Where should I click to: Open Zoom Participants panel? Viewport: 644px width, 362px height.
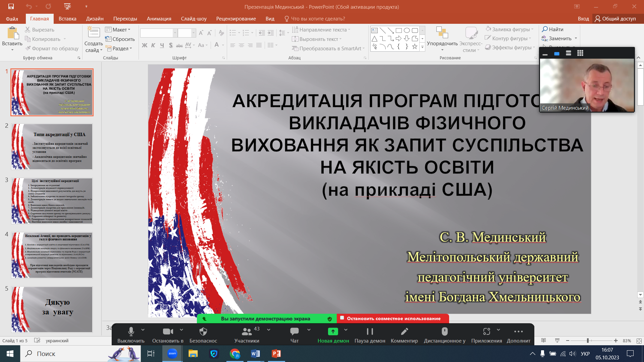click(x=247, y=332)
